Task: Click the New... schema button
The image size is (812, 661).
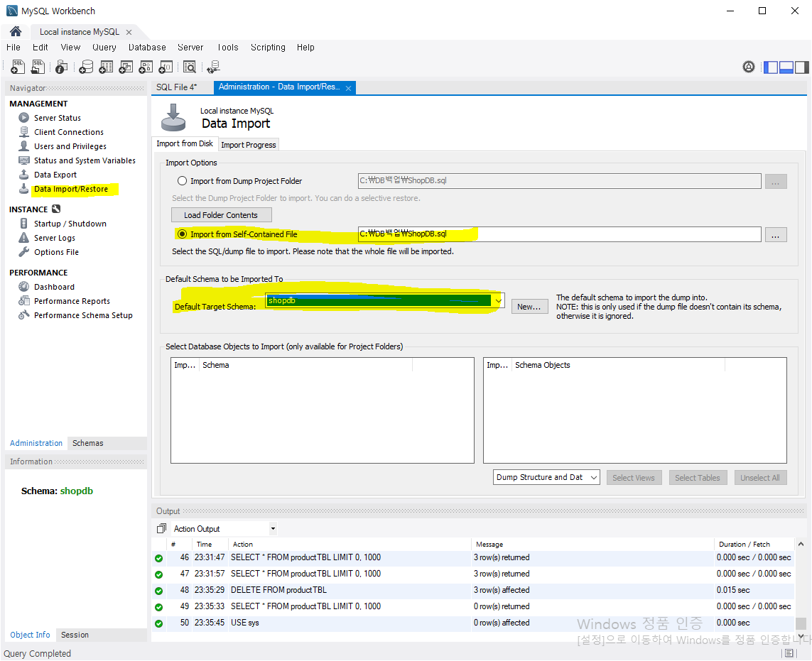Action: [529, 307]
